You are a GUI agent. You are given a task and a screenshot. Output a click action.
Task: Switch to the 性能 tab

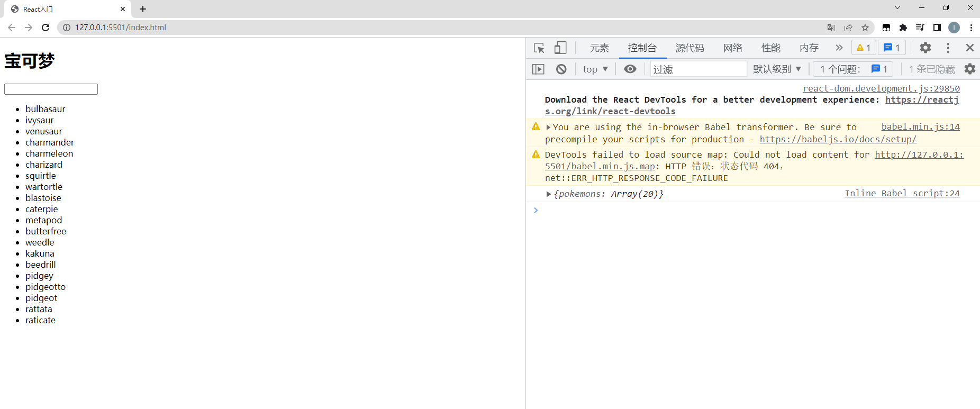pyautogui.click(x=771, y=48)
